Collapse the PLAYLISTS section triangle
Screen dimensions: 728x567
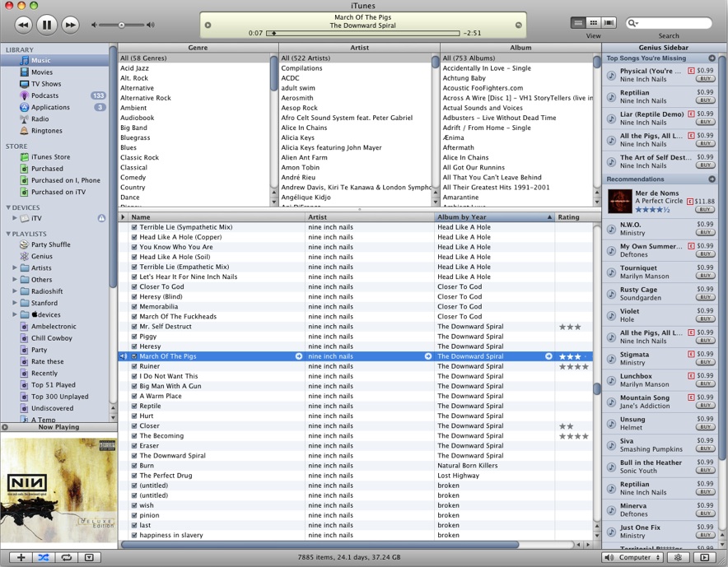[8, 234]
